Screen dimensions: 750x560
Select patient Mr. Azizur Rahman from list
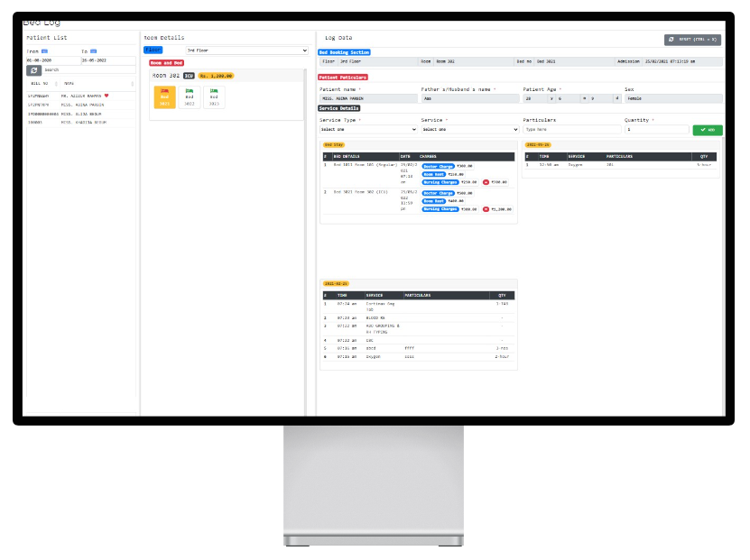click(81, 95)
